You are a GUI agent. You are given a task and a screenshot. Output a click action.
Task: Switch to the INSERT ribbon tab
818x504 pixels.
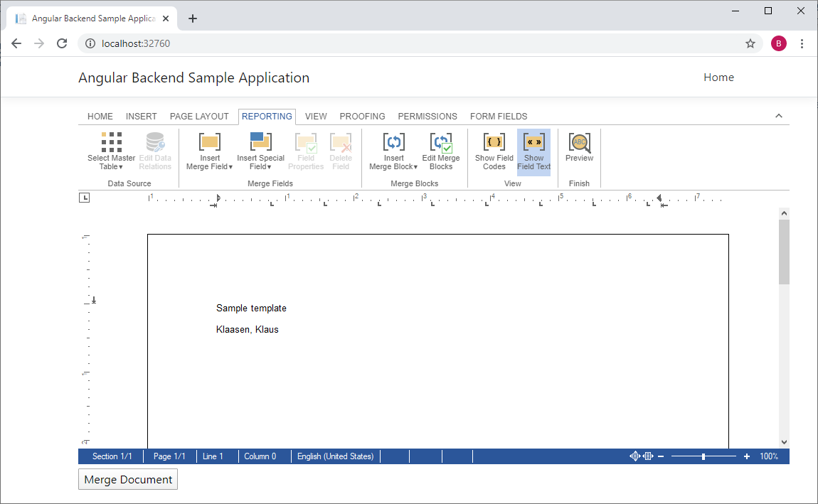click(142, 117)
